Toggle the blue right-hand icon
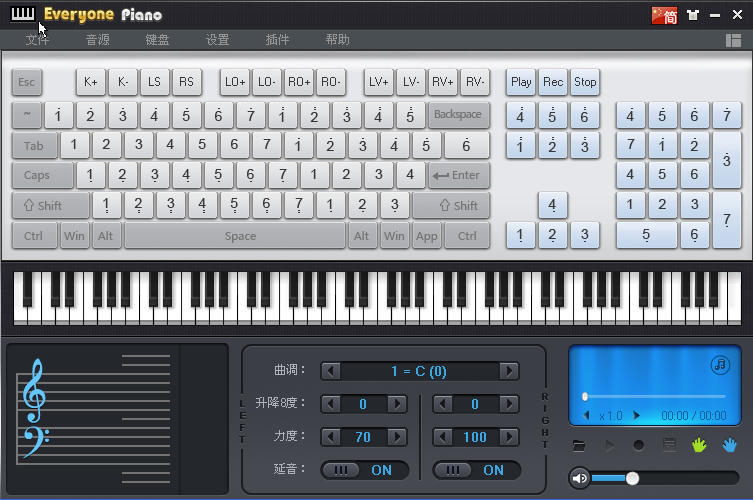This screenshot has height=500, width=753. 729,445
